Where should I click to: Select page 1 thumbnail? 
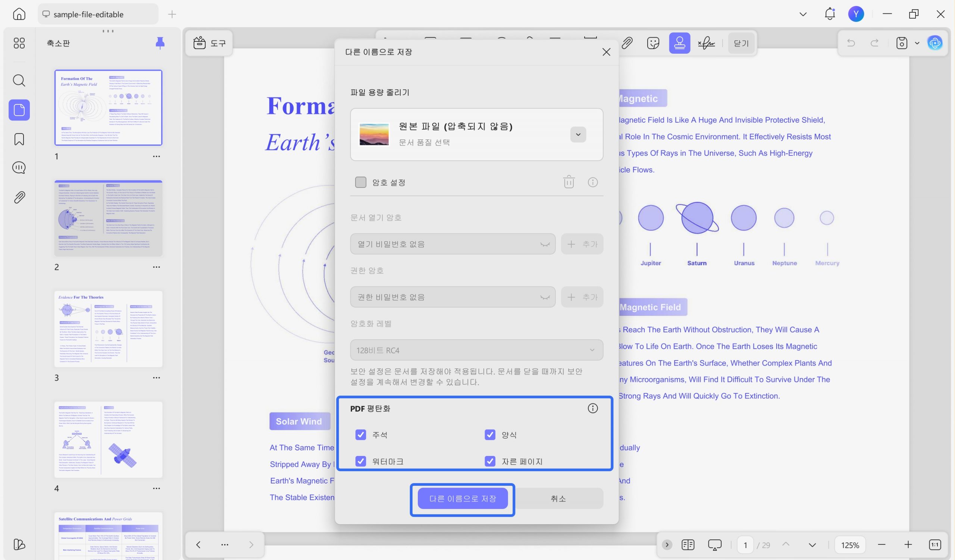point(109,107)
